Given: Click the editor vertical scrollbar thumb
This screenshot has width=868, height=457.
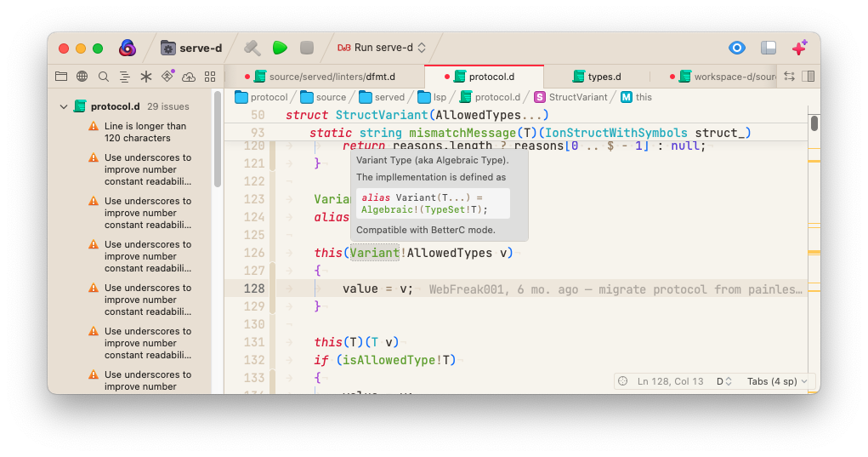Looking at the screenshot, I should (814, 123).
